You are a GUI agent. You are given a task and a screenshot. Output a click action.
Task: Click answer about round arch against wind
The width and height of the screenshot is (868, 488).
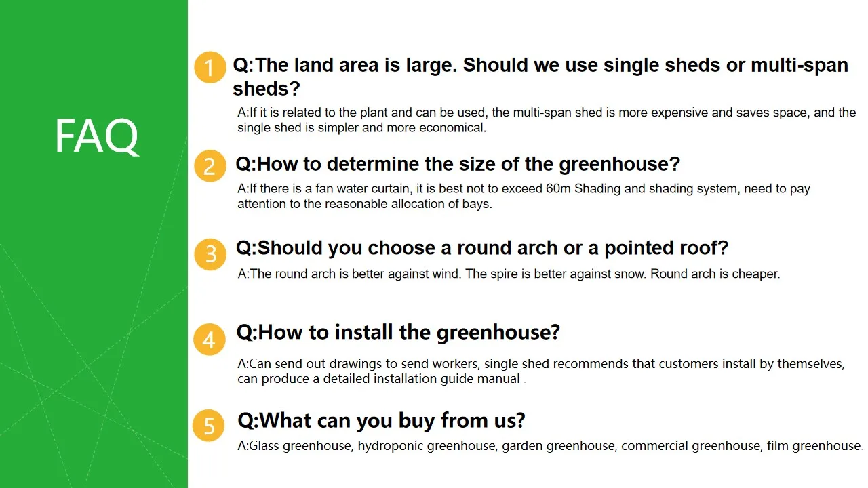pos(509,274)
